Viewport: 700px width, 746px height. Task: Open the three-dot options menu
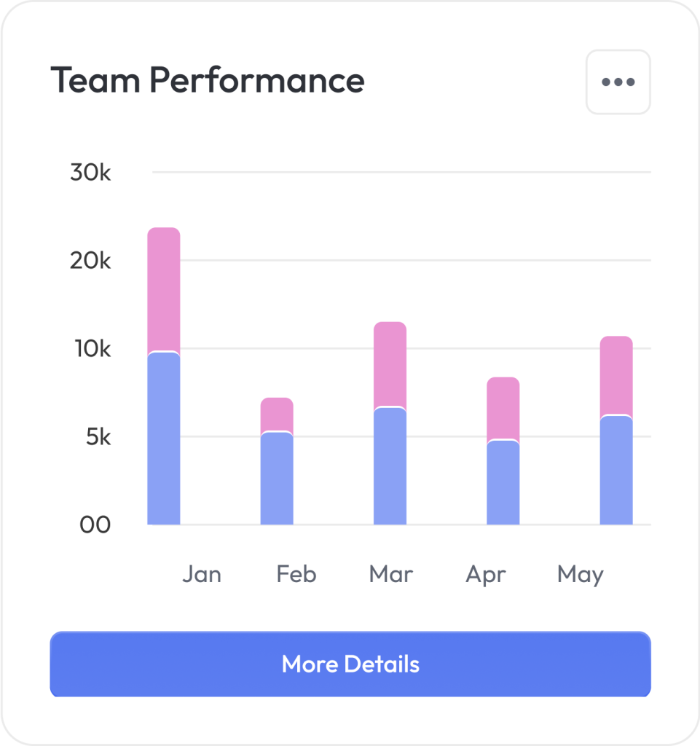[x=618, y=82]
